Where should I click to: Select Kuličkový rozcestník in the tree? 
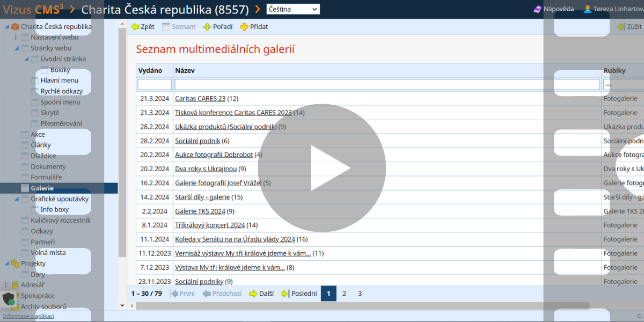tap(61, 221)
